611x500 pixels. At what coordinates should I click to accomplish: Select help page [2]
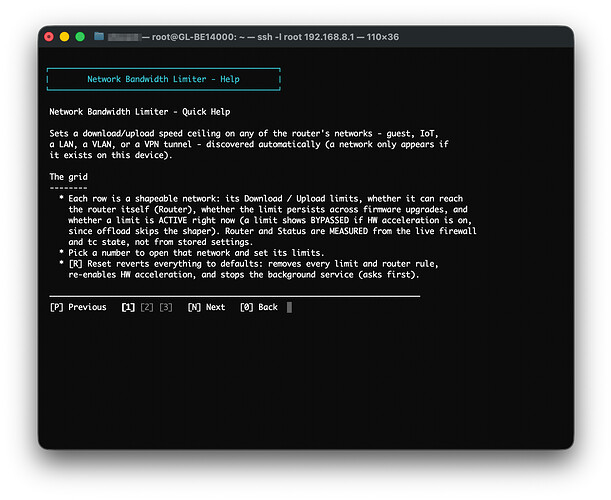coord(147,307)
